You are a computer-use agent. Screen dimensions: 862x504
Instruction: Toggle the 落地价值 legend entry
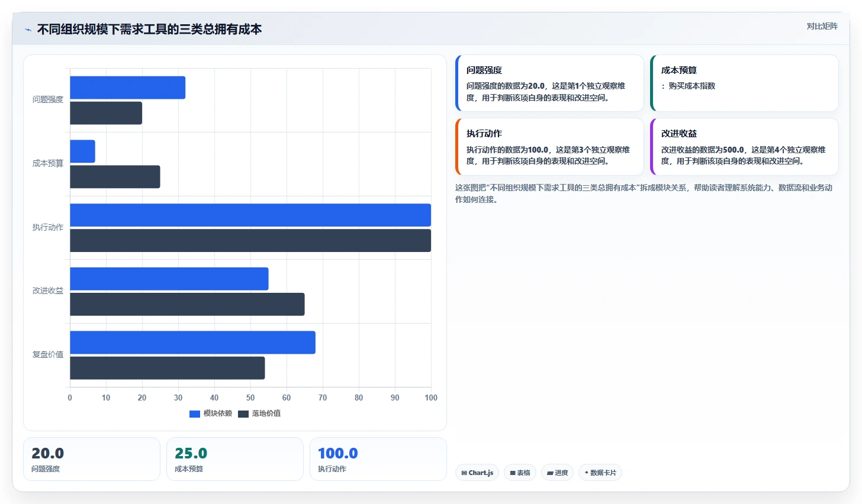click(259, 413)
